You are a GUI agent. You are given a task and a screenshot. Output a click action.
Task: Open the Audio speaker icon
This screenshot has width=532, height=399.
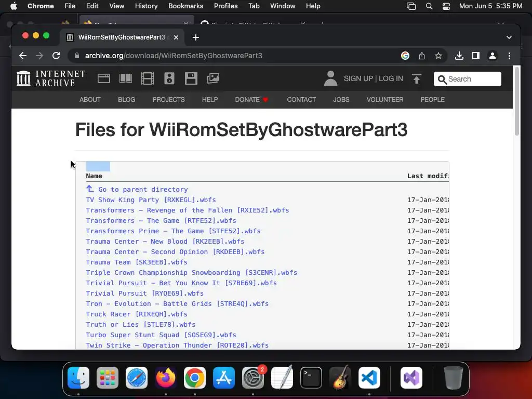[169, 78]
